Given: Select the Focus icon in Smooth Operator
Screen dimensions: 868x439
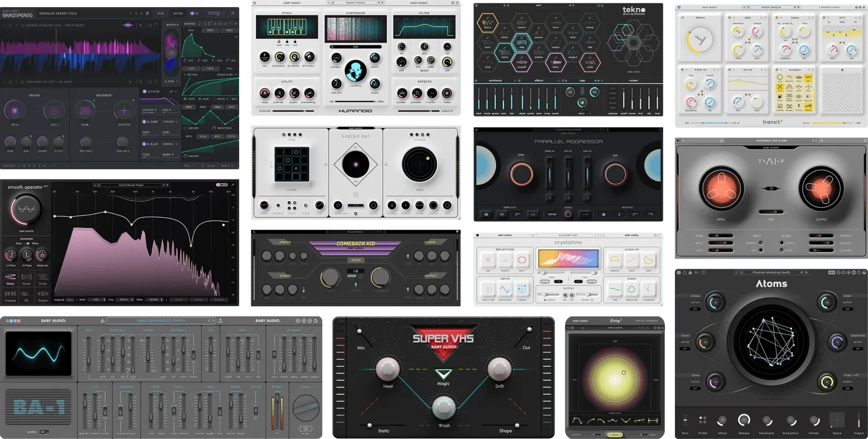Looking at the screenshot, I should coord(26,277).
